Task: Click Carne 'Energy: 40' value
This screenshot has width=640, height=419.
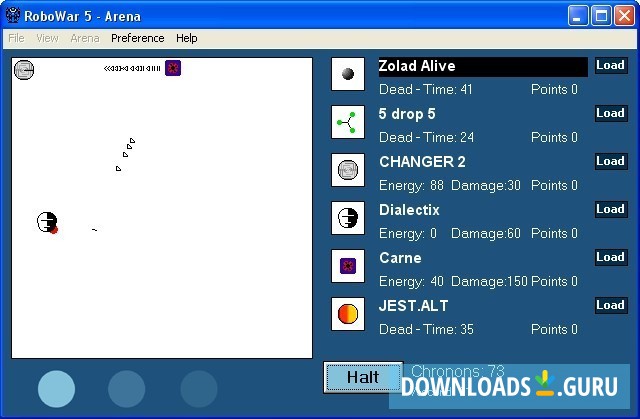Action: pos(411,282)
